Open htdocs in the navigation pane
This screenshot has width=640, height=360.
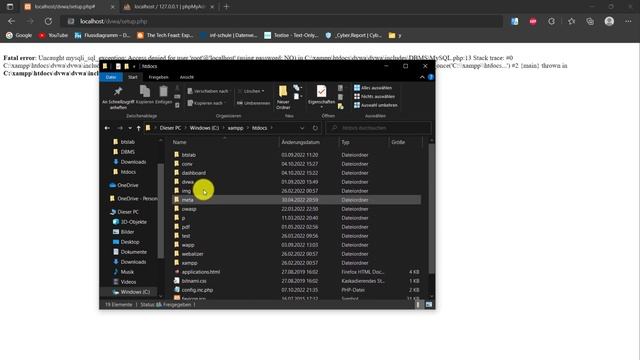pos(128,172)
